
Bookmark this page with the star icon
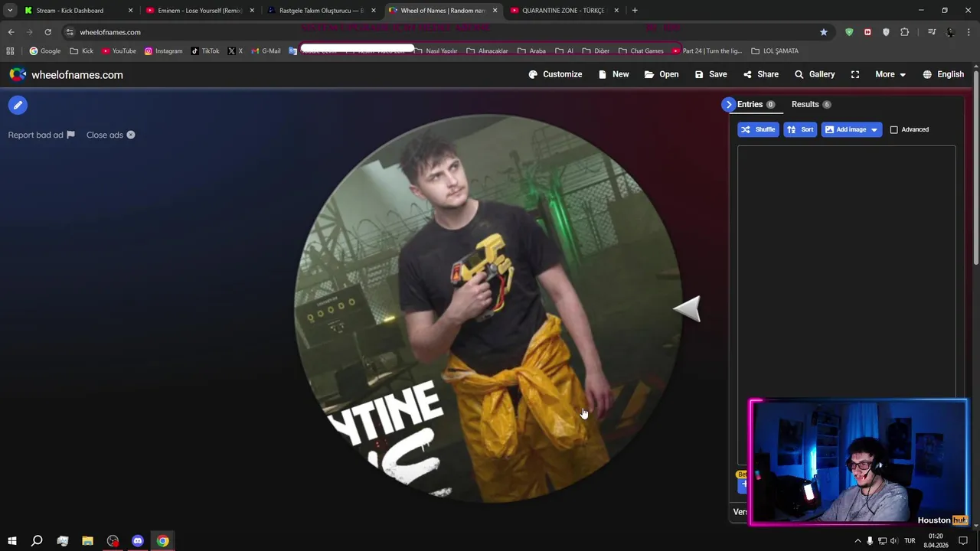pos(824,32)
